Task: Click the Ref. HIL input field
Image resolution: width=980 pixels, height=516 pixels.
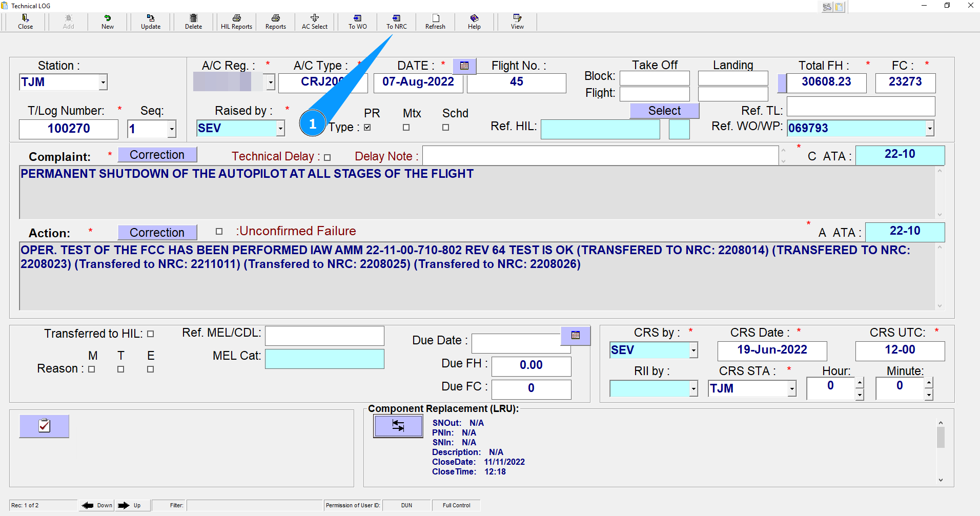Action: coord(600,130)
